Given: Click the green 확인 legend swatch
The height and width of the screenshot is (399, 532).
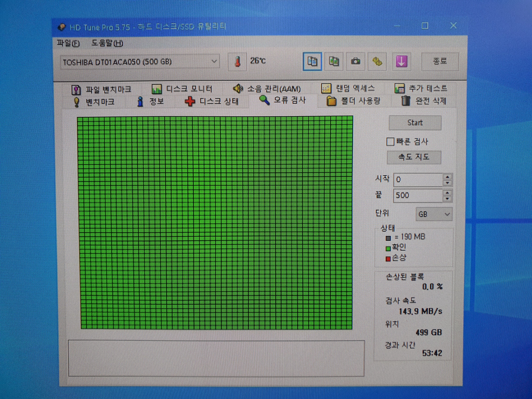Looking at the screenshot, I should (388, 248).
